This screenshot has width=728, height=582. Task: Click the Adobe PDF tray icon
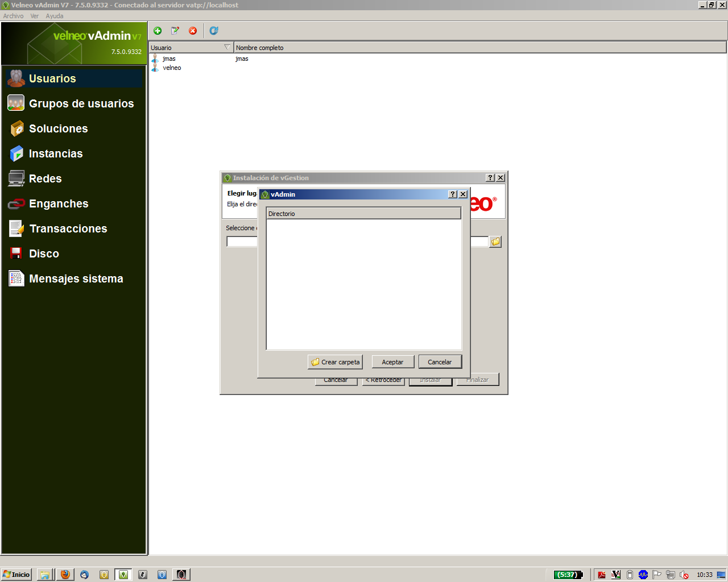pyautogui.click(x=602, y=575)
